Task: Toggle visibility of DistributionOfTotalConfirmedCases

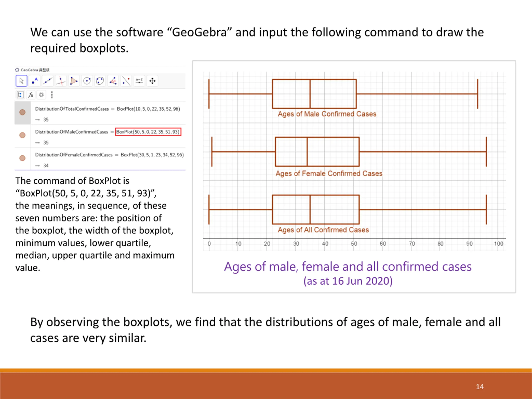Action: point(22,112)
